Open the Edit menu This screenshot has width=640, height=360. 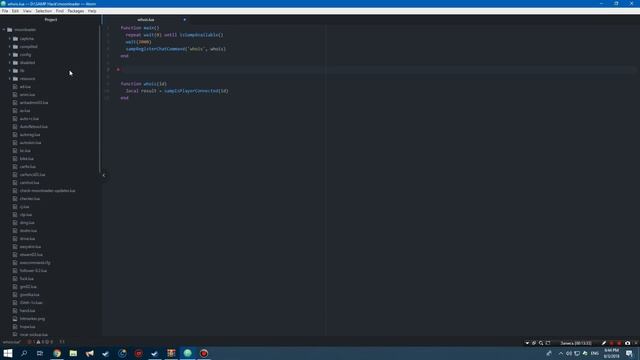[x=15, y=11]
